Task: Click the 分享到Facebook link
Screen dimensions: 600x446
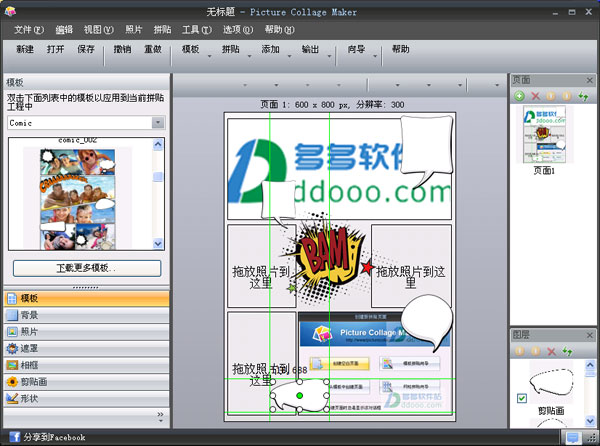Action: [x=54, y=437]
